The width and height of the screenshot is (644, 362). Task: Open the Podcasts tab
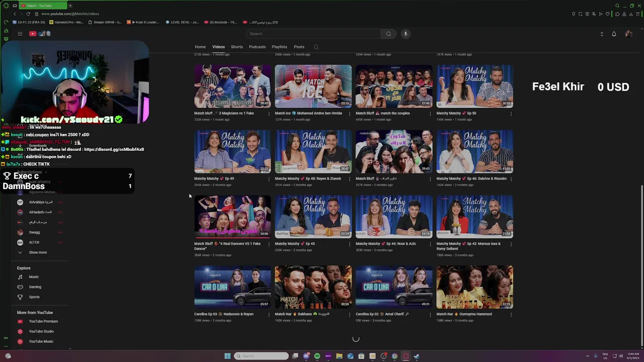point(257,47)
